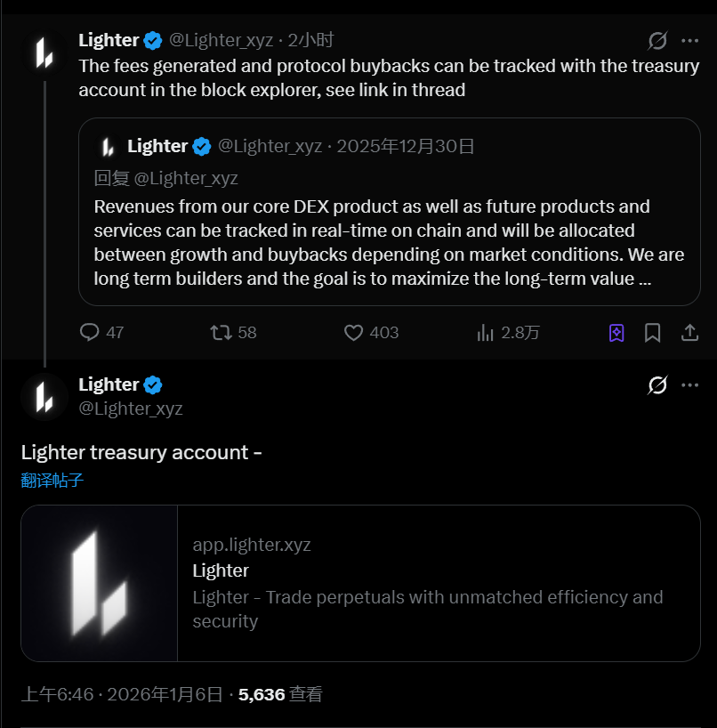Viewport: 717px width, 728px height.
Task: Click the @Lighter_xyz handle under second tweet
Action: tap(131, 408)
